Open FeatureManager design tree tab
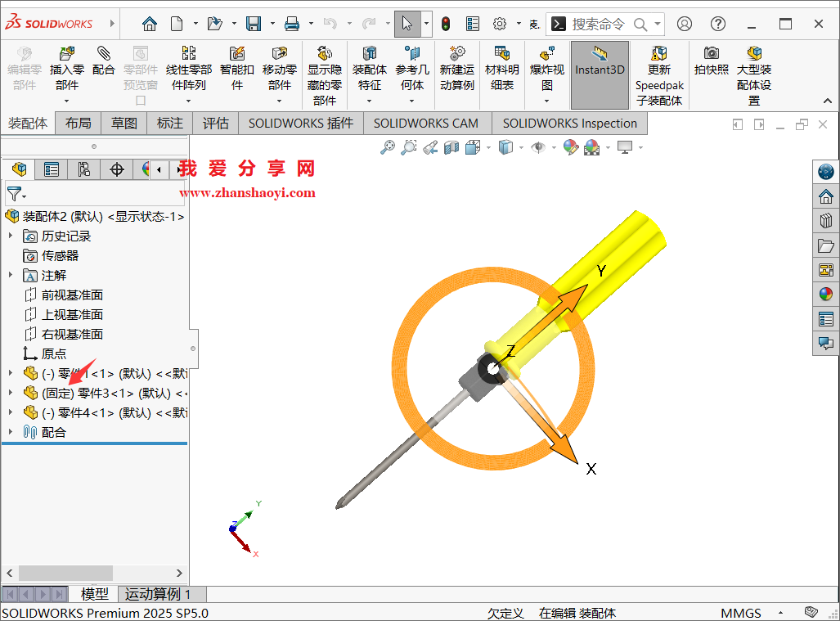 (x=20, y=169)
